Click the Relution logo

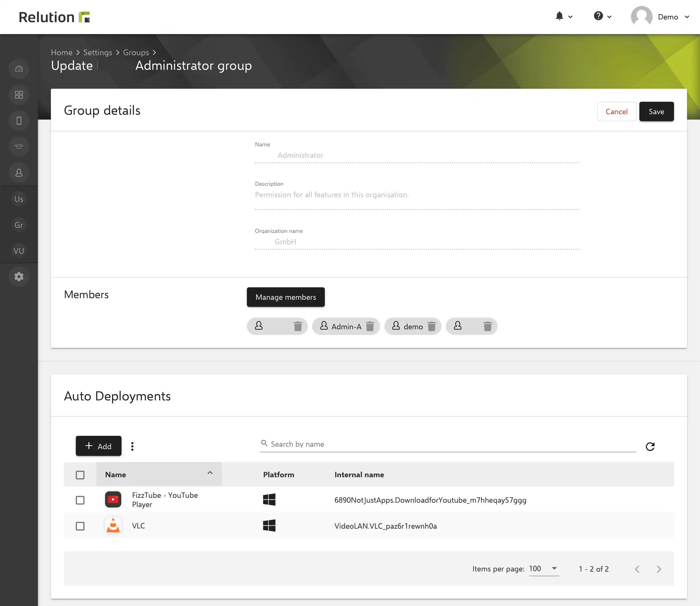click(54, 17)
